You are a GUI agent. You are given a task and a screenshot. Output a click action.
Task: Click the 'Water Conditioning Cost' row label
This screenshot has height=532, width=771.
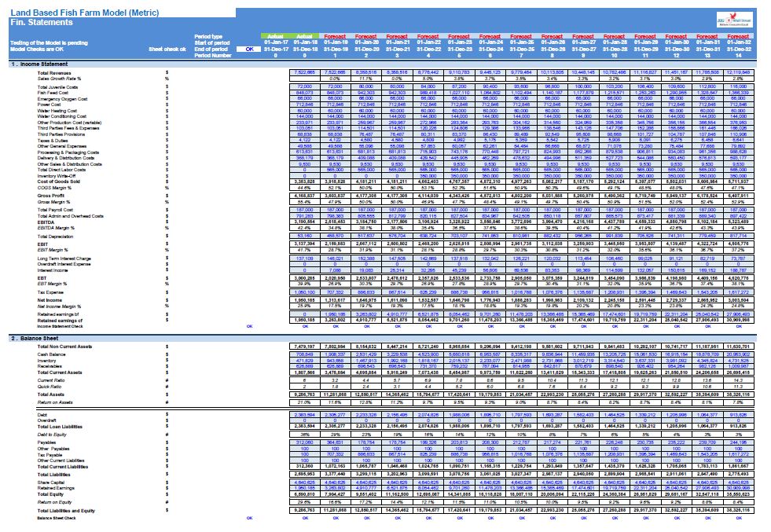62,116
